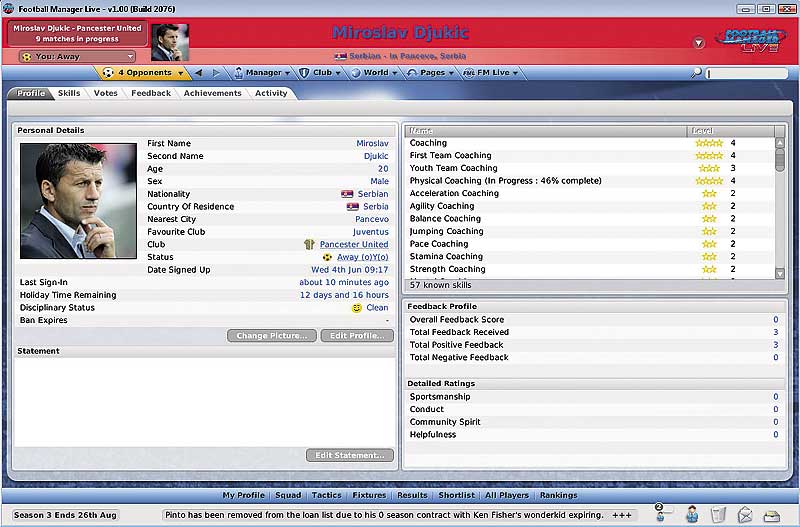The height and width of the screenshot is (527, 800).
Task: Select the Physical Coaching In Progress row
Action: pyautogui.click(x=590, y=181)
